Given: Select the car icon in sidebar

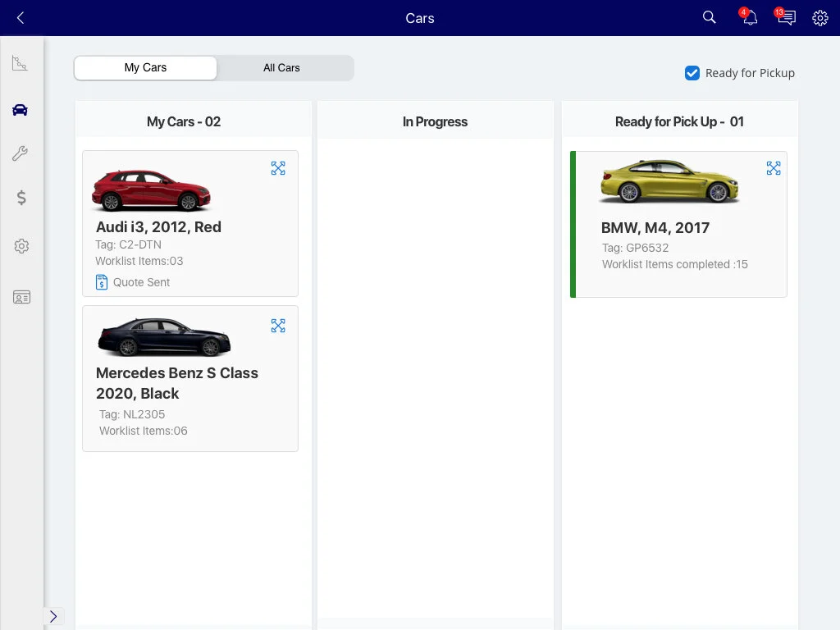Looking at the screenshot, I should pos(20,110).
